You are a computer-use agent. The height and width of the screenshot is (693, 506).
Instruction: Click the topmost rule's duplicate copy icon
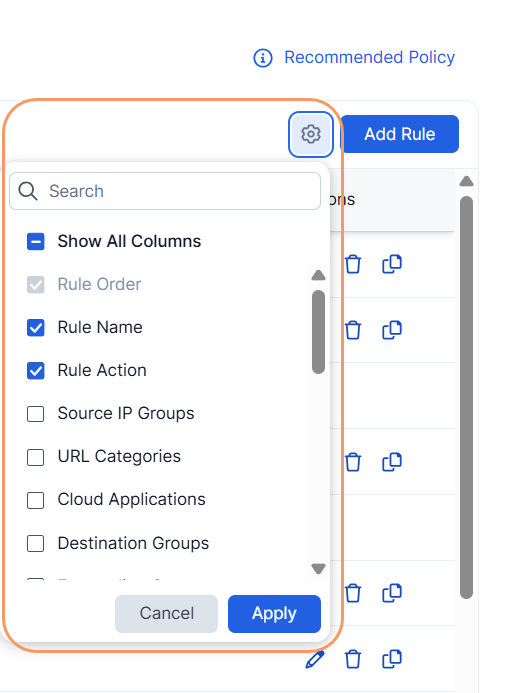click(x=392, y=264)
